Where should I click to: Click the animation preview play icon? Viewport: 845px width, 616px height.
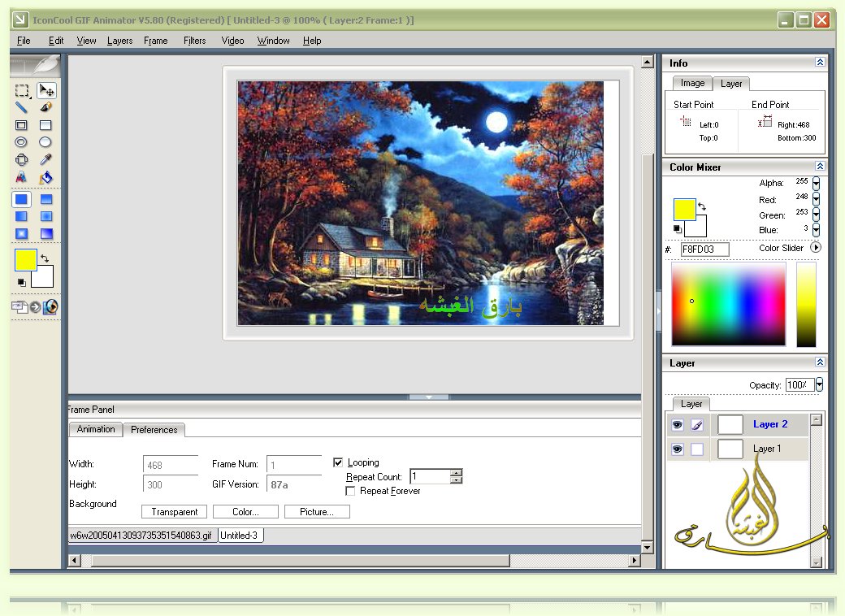click(50, 306)
